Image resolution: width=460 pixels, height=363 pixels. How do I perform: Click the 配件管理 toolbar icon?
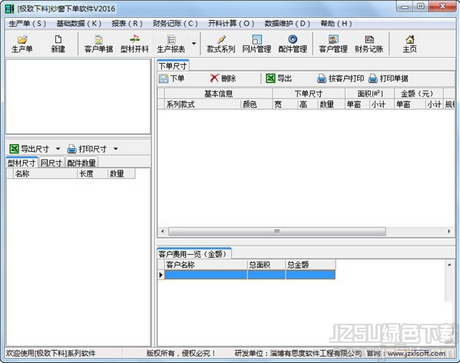(x=293, y=44)
